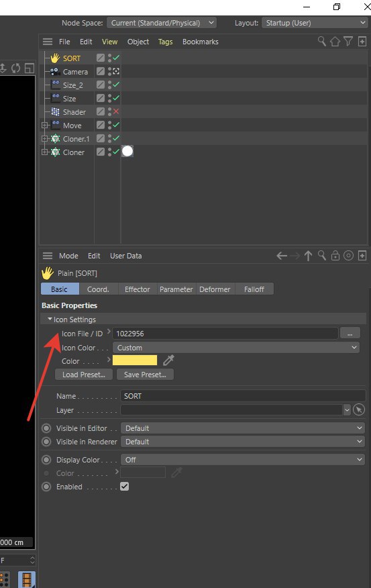Open Node Space dropdown
The width and height of the screenshot is (371, 588).
pyautogui.click(x=161, y=23)
